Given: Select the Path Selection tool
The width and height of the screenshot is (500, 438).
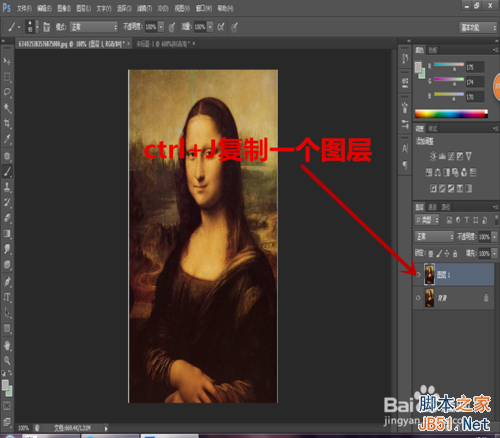Looking at the screenshot, I should [x=7, y=313].
